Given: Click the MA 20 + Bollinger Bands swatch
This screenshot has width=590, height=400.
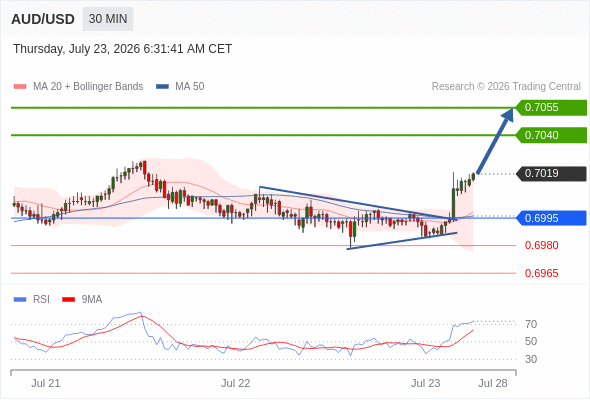Looking at the screenshot, I should pos(20,87).
